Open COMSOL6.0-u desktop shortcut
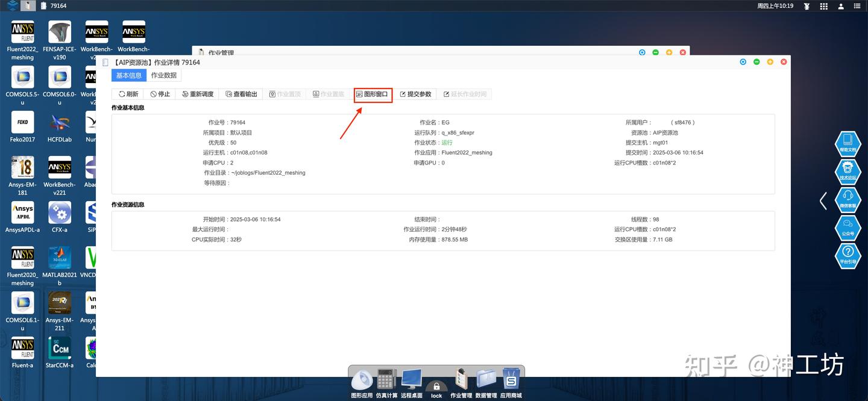 tap(60, 85)
